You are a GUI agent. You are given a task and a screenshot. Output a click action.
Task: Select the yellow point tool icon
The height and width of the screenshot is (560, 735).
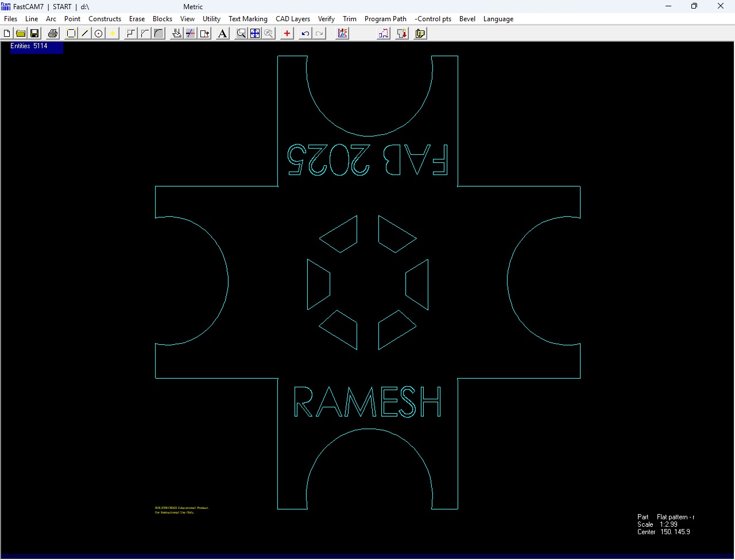click(113, 33)
